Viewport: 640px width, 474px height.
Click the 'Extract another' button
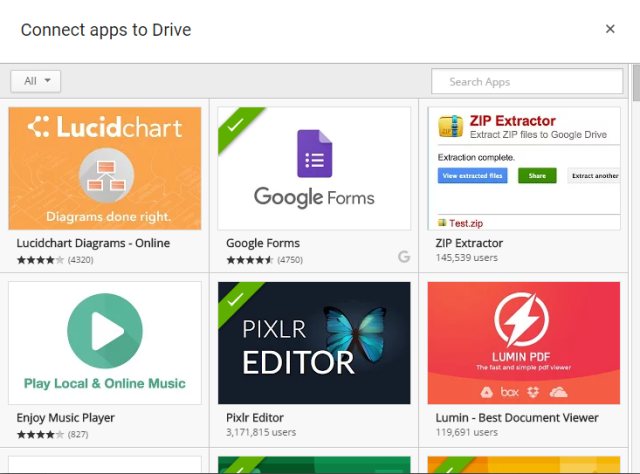coord(594,176)
